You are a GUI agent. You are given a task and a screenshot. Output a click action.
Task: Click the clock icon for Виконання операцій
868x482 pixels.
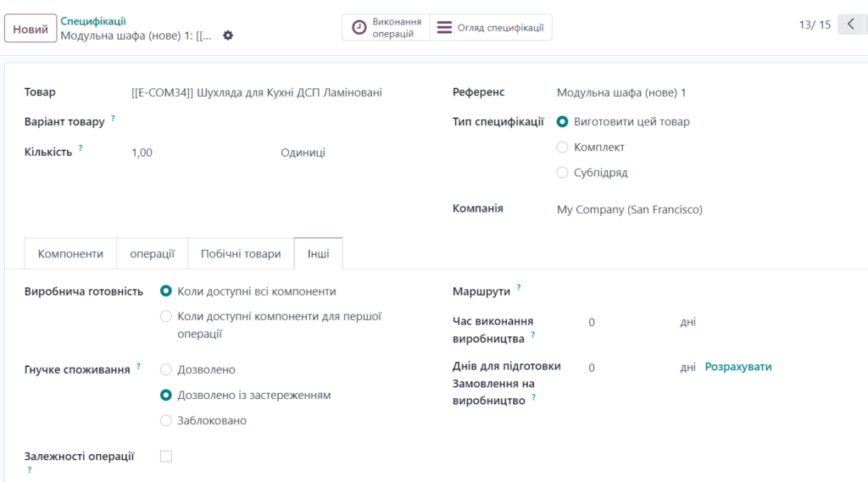click(x=359, y=27)
